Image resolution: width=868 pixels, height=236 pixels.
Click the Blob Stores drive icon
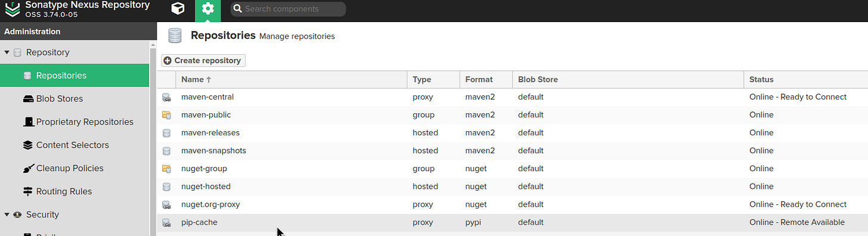pyautogui.click(x=27, y=99)
